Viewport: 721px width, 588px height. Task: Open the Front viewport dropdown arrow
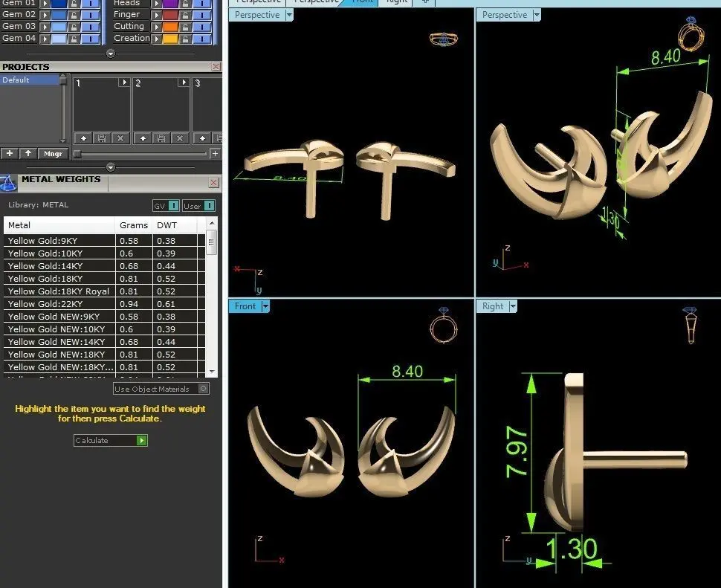(x=265, y=306)
